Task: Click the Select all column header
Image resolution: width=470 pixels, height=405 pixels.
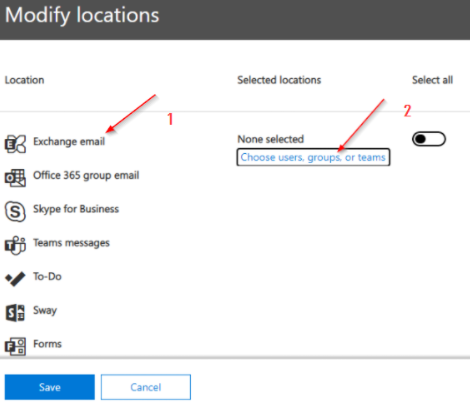Action: point(432,80)
